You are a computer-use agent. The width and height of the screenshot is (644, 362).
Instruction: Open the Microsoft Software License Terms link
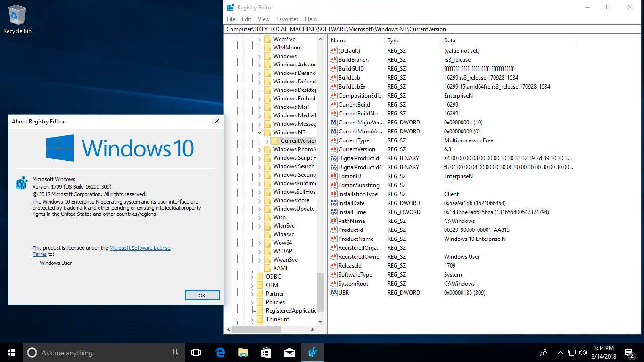tap(140, 248)
